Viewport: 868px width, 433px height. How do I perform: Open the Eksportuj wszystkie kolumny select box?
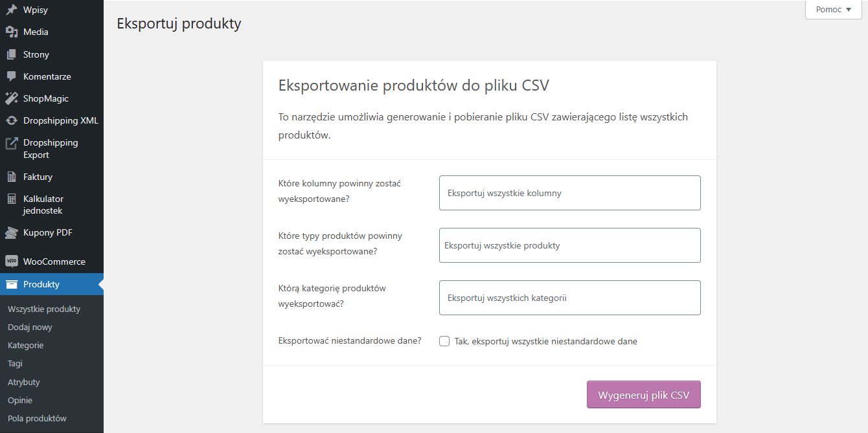pyautogui.click(x=570, y=193)
